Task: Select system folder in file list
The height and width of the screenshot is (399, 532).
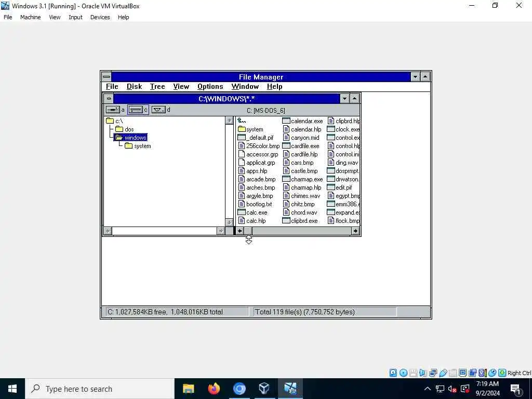Action: click(250, 129)
